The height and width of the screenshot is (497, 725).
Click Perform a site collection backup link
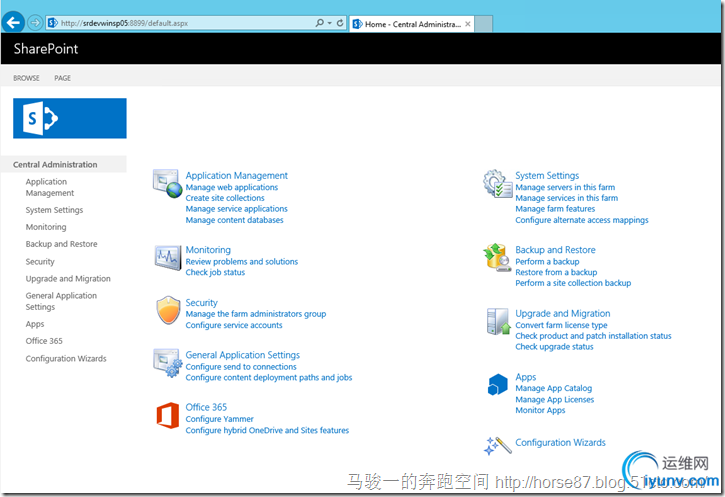tap(573, 283)
